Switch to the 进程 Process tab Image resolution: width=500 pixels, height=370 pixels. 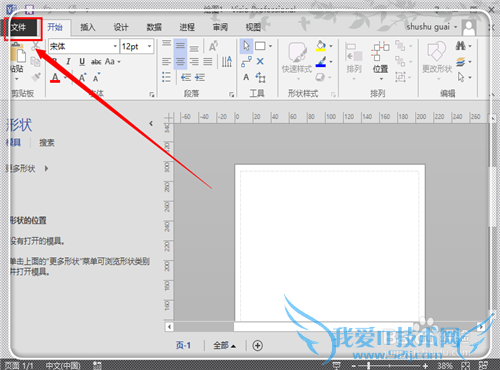click(187, 27)
